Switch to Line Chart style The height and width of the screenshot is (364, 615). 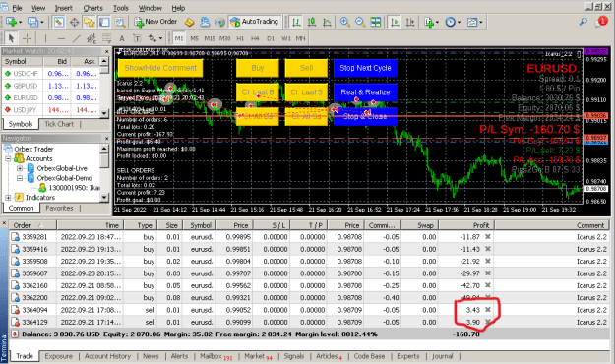pos(327,22)
